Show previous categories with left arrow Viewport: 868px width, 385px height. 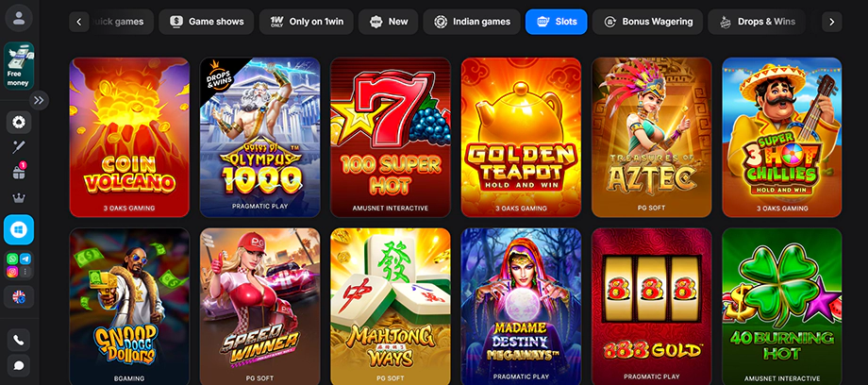[79, 22]
